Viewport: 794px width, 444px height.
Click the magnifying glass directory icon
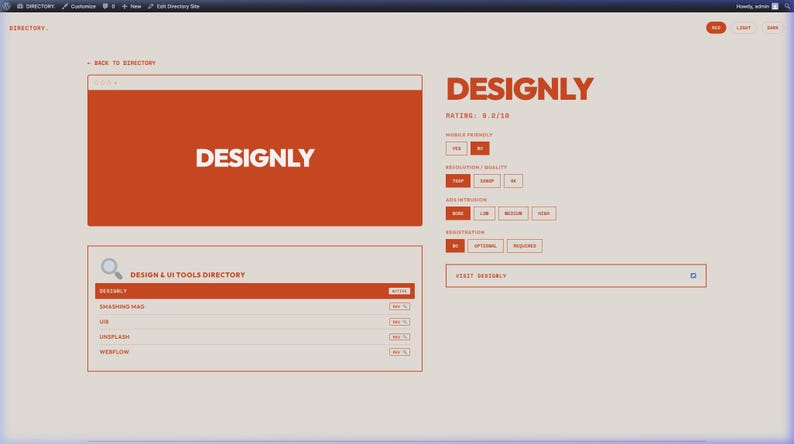pos(111,268)
